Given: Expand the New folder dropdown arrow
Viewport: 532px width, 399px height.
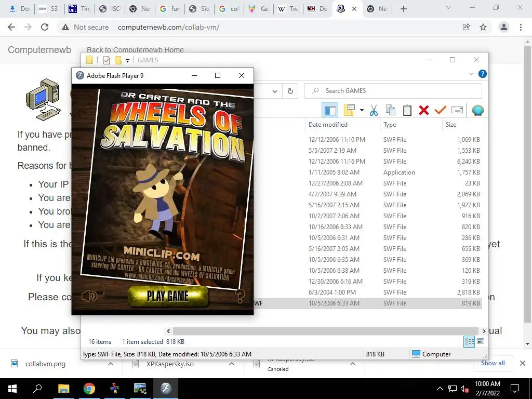Looking at the screenshot, I should 362,110.
